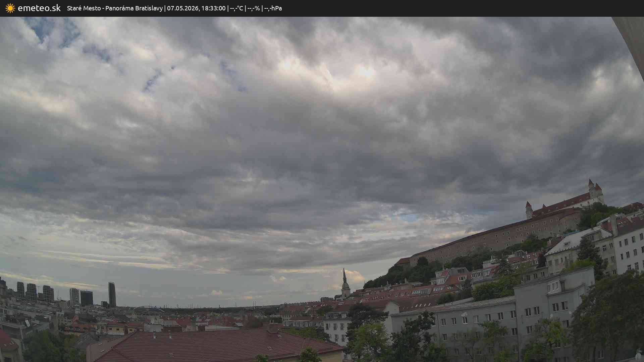The width and height of the screenshot is (644, 362).
Task: Click the tall dark skyscraper on skyline
Action: point(112,294)
